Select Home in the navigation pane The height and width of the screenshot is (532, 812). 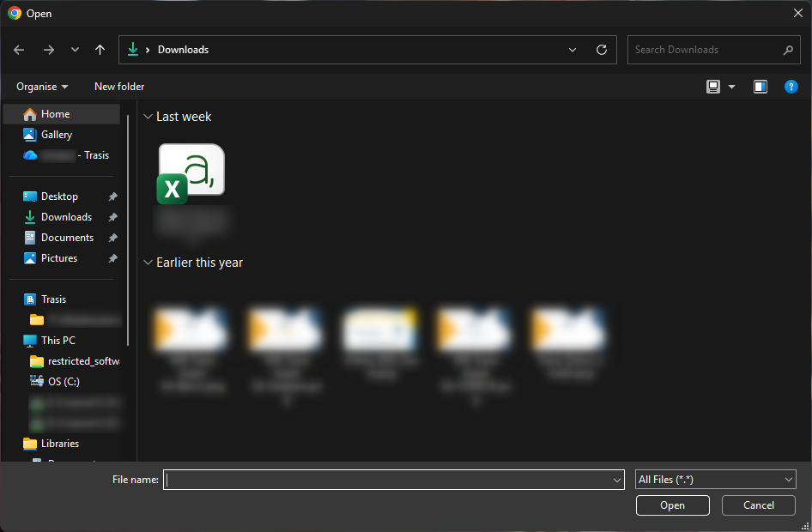pyautogui.click(x=62, y=114)
